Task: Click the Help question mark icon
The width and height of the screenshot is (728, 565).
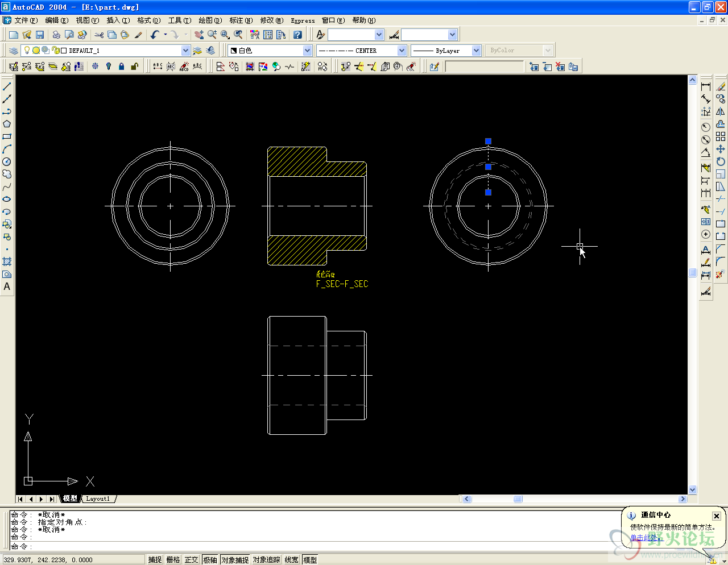Action: (x=297, y=35)
